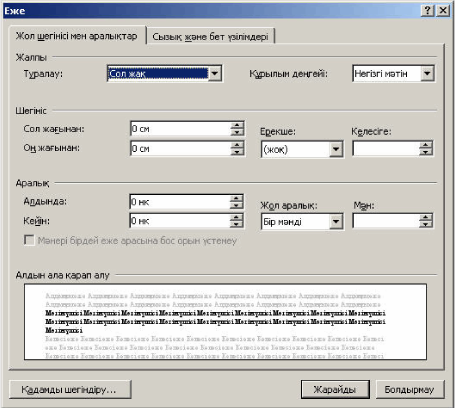Image resolution: width=455 pixels, height=408 pixels.
Task: Click the Қадамды шегіндіру button
Action: coord(70,389)
